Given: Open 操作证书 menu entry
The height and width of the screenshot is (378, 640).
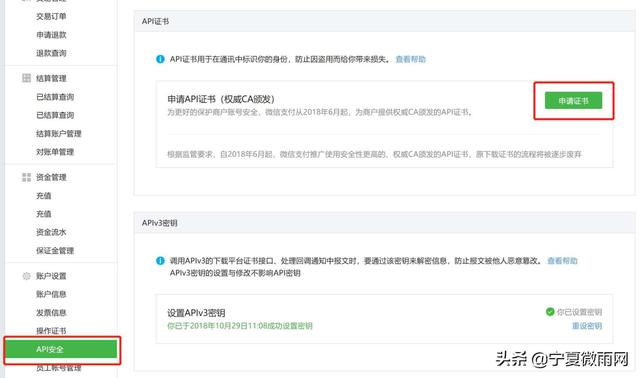Looking at the screenshot, I should (x=51, y=331).
